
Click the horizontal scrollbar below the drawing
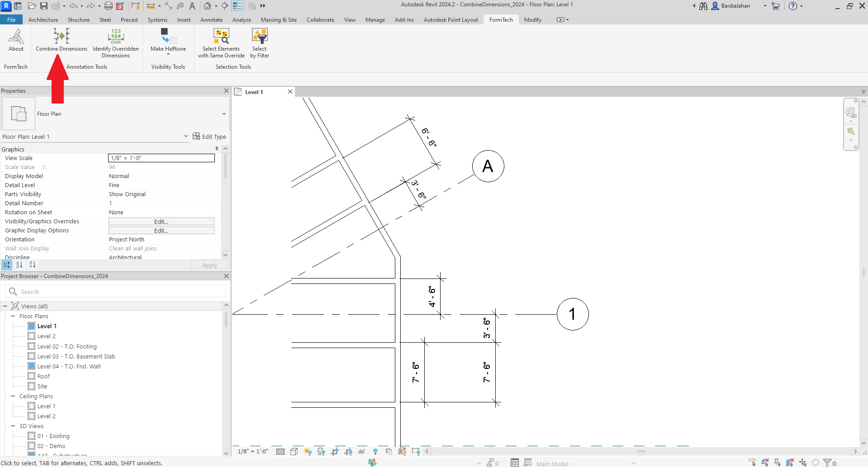point(640,451)
